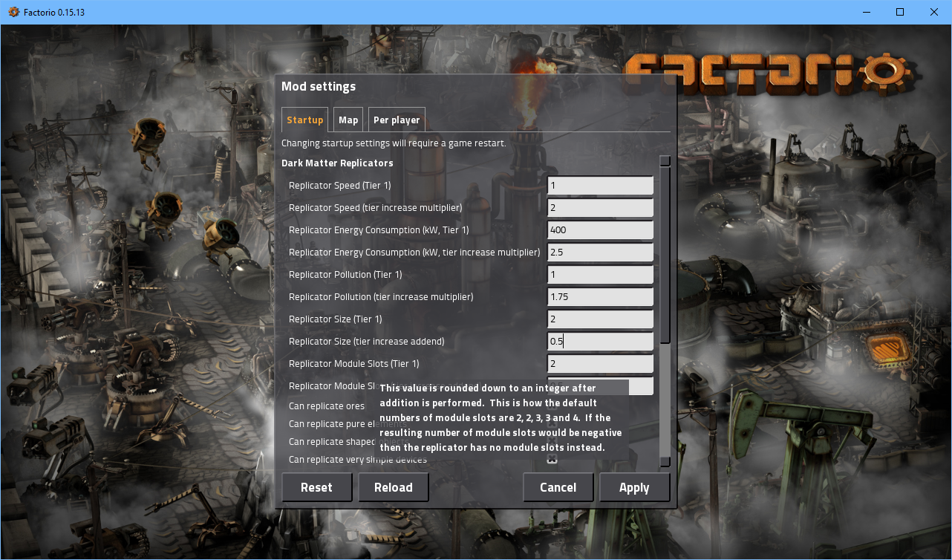Click 'Replicator Pollution (tier increase multiplier)' label
The height and width of the screenshot is (560, 952).
(381, 297)
